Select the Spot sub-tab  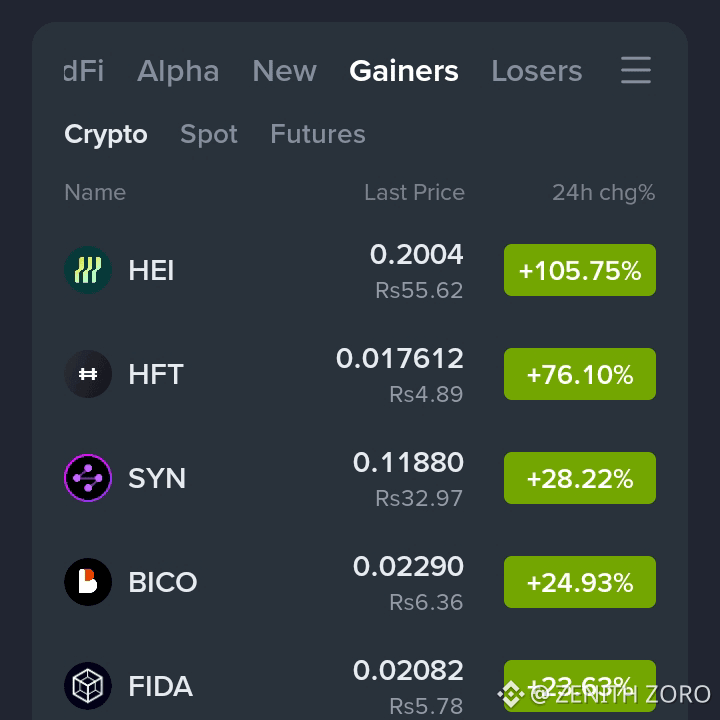209,134
